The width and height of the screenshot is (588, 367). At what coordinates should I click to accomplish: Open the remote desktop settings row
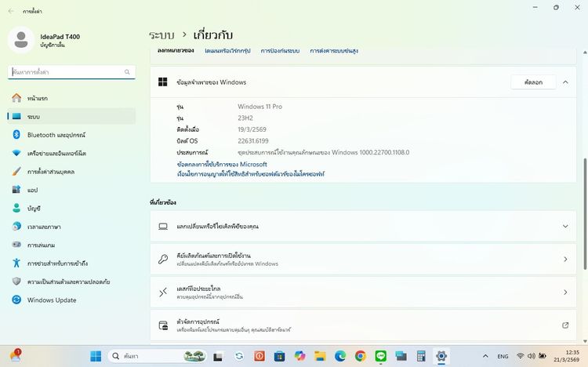click(x=361, y=292)
